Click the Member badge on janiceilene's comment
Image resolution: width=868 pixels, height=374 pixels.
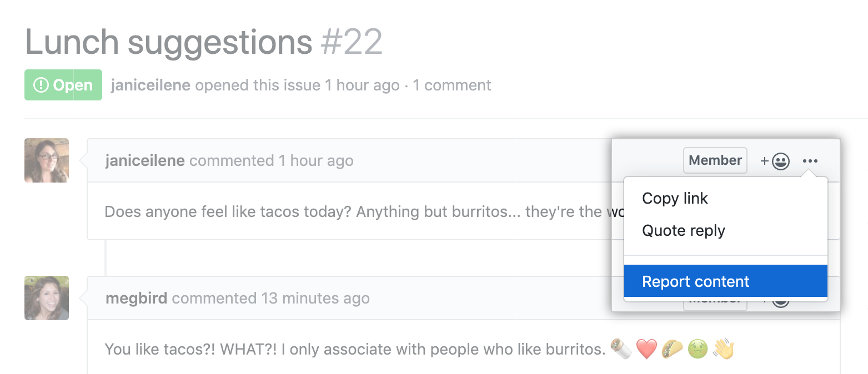coord(715,160)
